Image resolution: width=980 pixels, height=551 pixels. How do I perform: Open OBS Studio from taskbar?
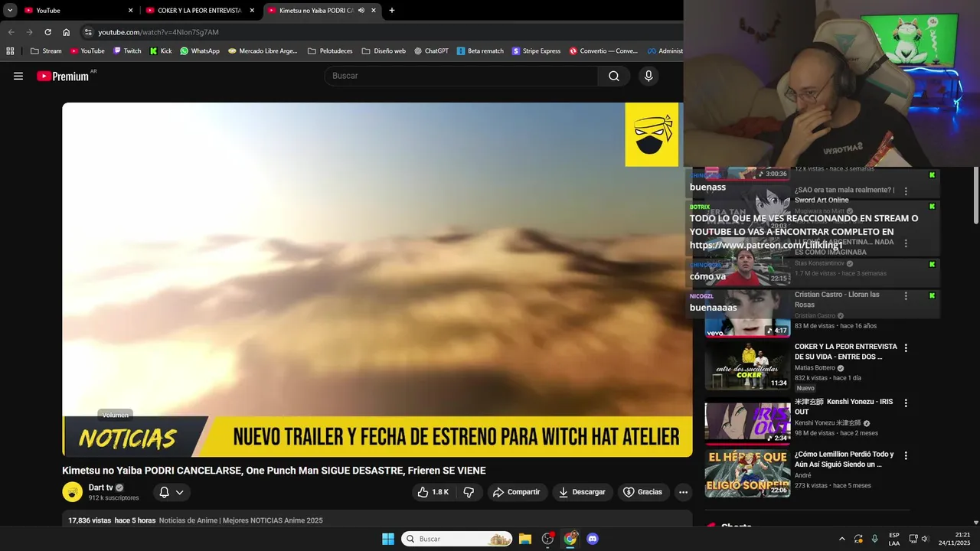[547, 539]
